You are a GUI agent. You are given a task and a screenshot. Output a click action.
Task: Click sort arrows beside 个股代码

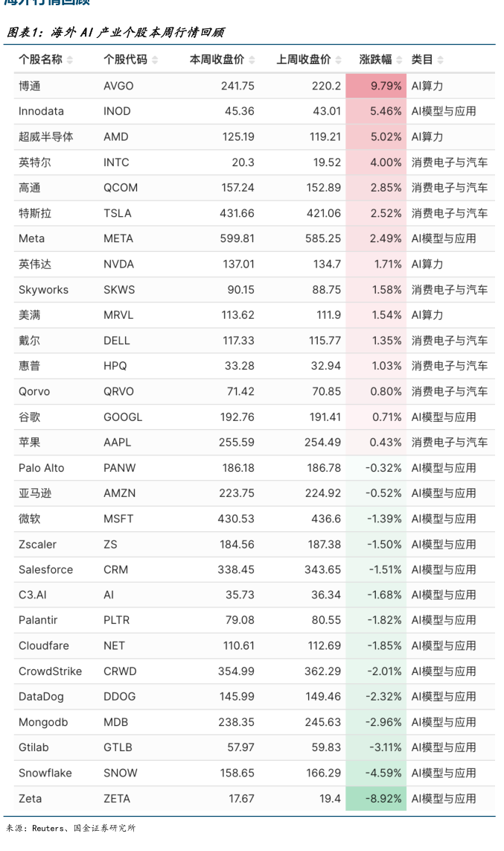(155, 60)
